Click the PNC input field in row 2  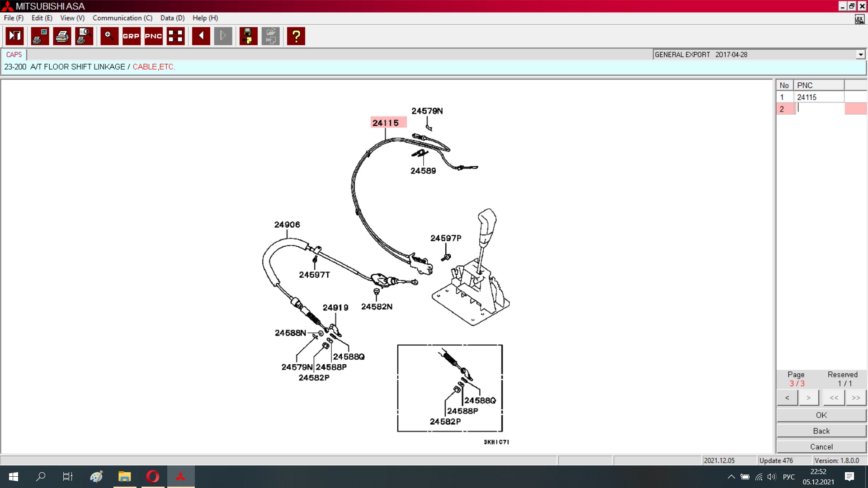[819, 109]
